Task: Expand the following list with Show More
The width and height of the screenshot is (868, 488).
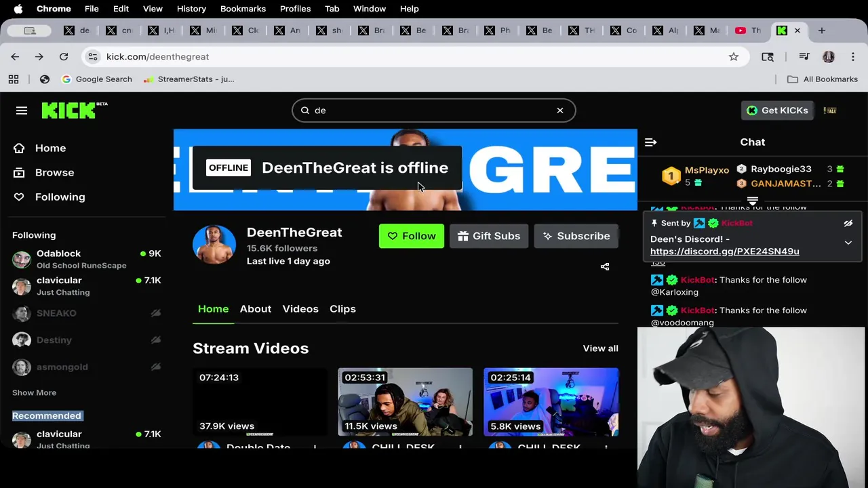Action: [x=34, y=393]
